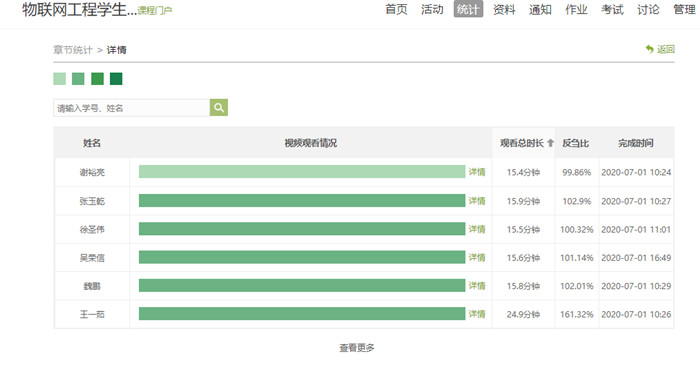
Task: Select the name cell 徐圣伟
Action: click(92, 230)
